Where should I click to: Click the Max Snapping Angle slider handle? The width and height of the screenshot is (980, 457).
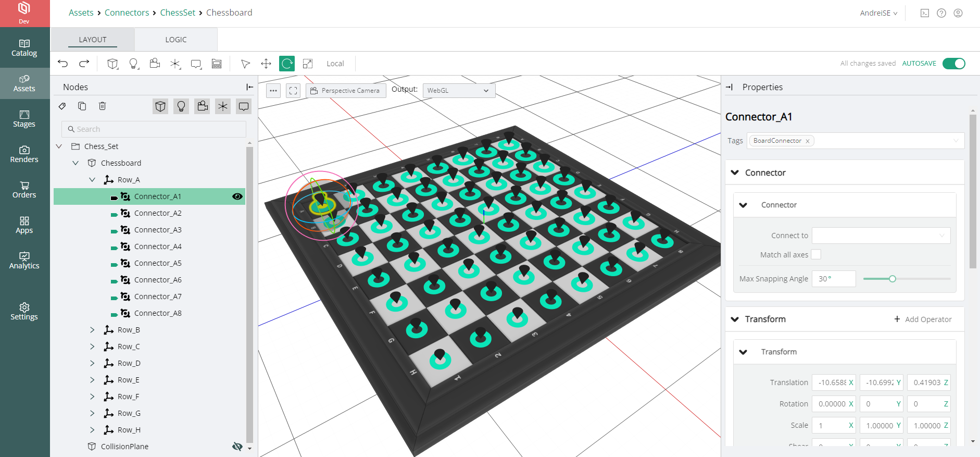tap(892, 279)
